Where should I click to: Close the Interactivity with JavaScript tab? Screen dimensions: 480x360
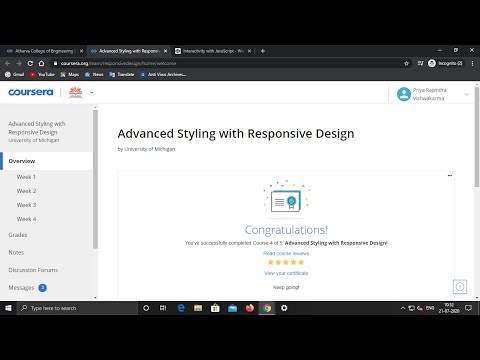(x=249, y=51)
